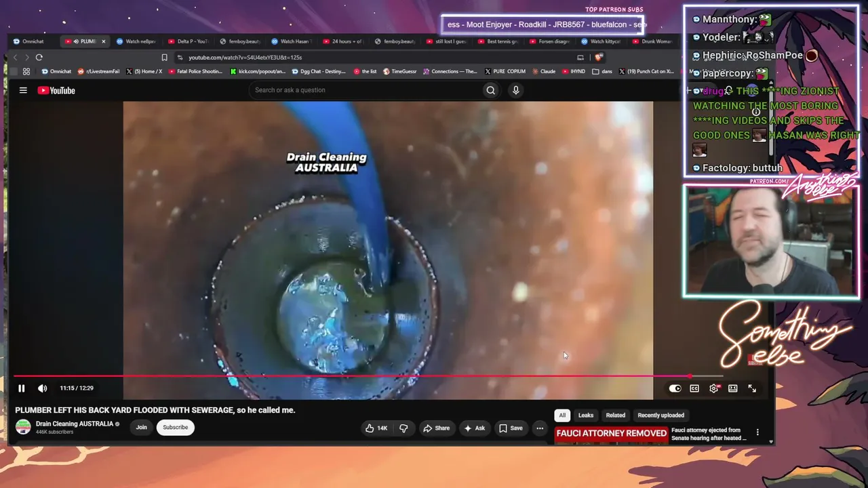The width and height of the screenshot is (868, 488).
Task: Reload the current page
Action: tap(39, 58)
